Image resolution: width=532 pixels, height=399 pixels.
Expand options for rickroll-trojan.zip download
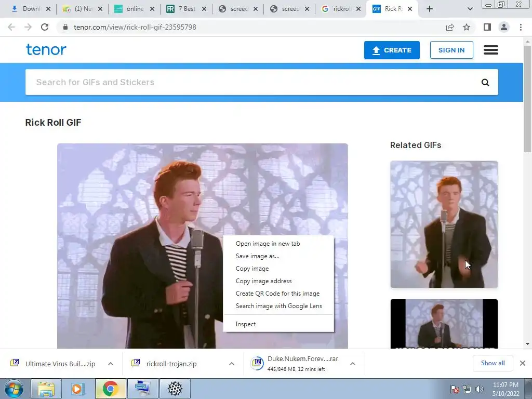click(232, 364)
